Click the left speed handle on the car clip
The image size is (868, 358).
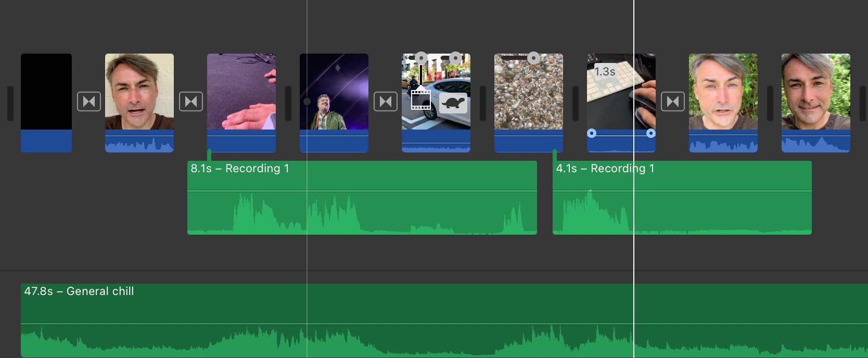tap(421, 58)
